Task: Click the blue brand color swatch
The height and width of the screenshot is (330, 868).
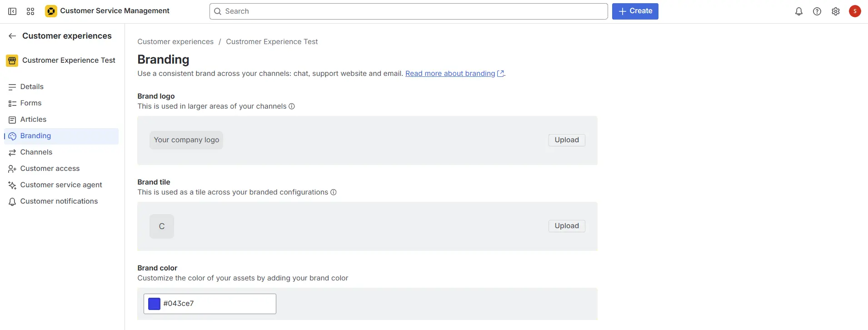Action: pos(155,304)
